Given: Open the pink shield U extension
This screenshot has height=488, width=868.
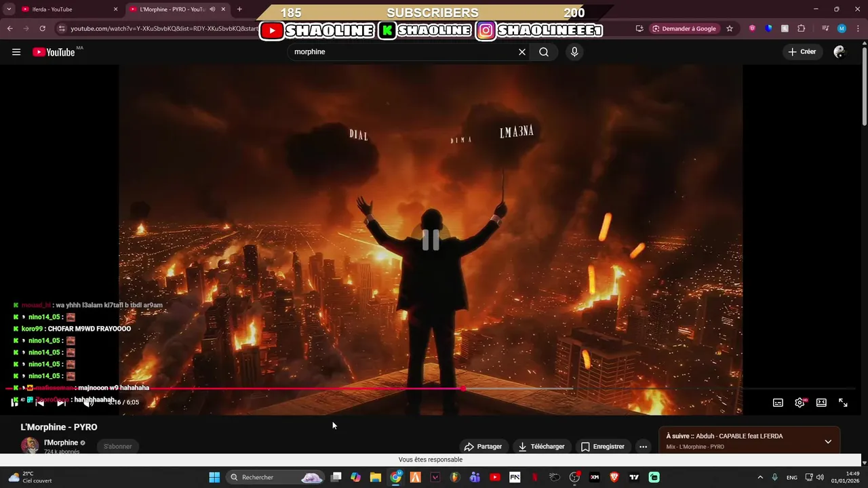Looking at the screenshot, I should (x=752, y=28).
